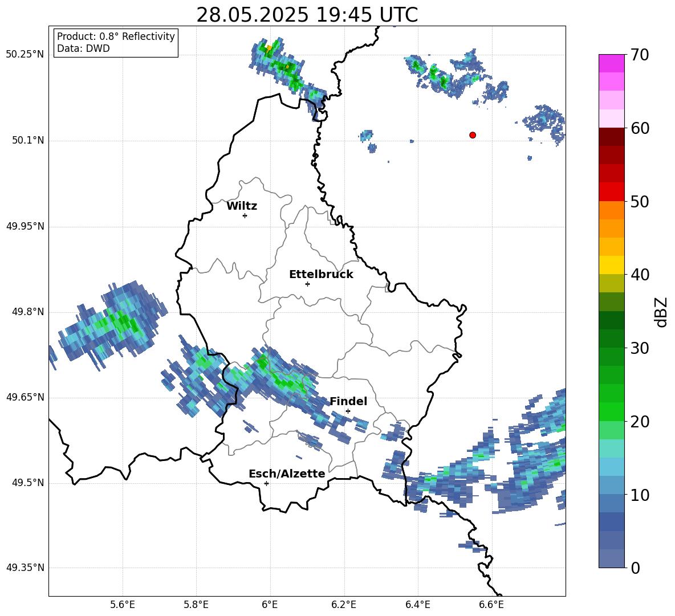Click the latitude label 49.35°N
Screen dimensions: 675x616
(25, 568)
